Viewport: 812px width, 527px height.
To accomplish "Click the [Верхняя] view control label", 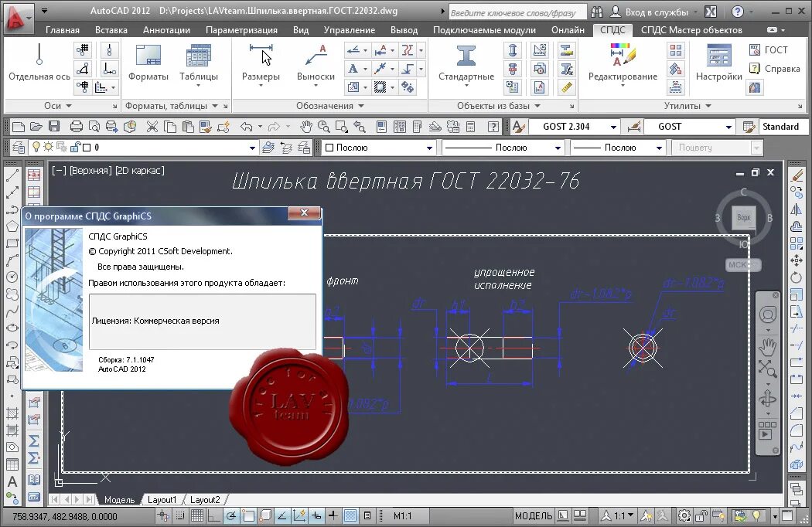I will 90,170.
